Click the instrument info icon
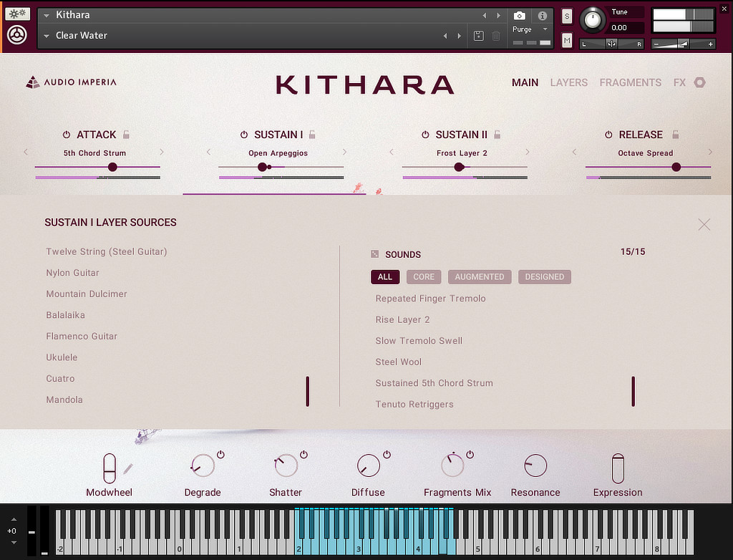Screen dimensions: 733x560 coord(543,16)
